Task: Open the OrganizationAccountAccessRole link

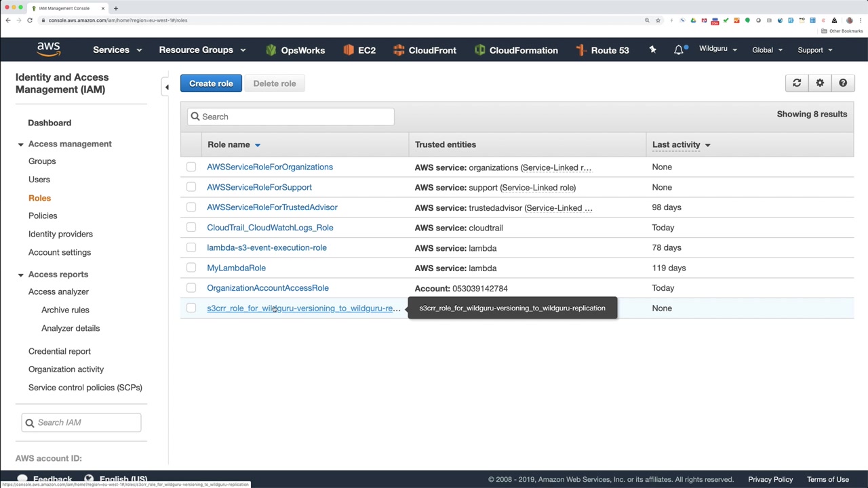Action: tap(268, 288)
